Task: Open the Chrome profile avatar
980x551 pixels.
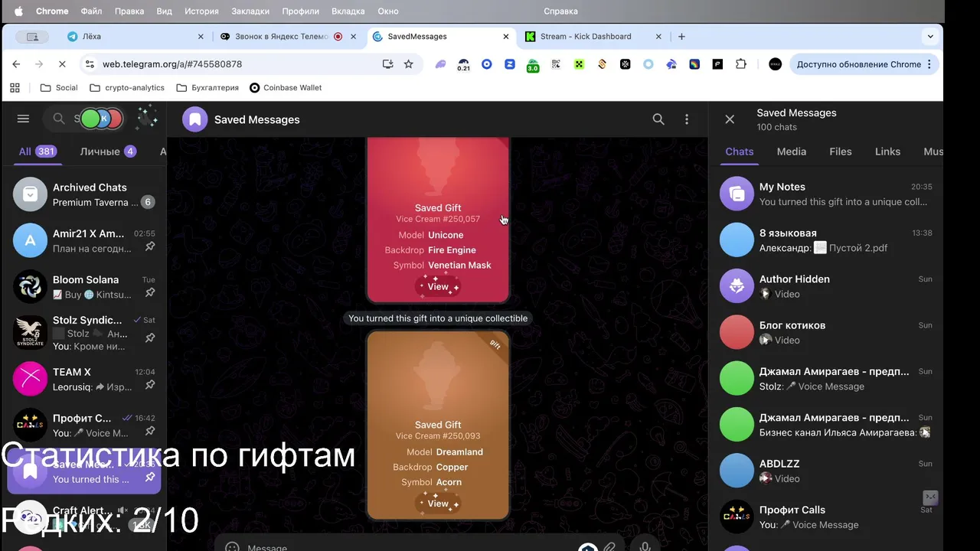Action: 775,64
